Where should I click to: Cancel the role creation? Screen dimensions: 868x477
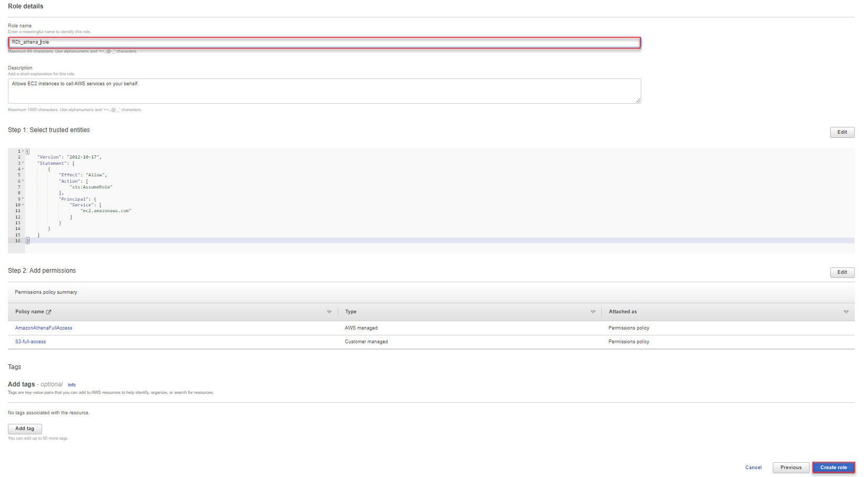[753, 468]
